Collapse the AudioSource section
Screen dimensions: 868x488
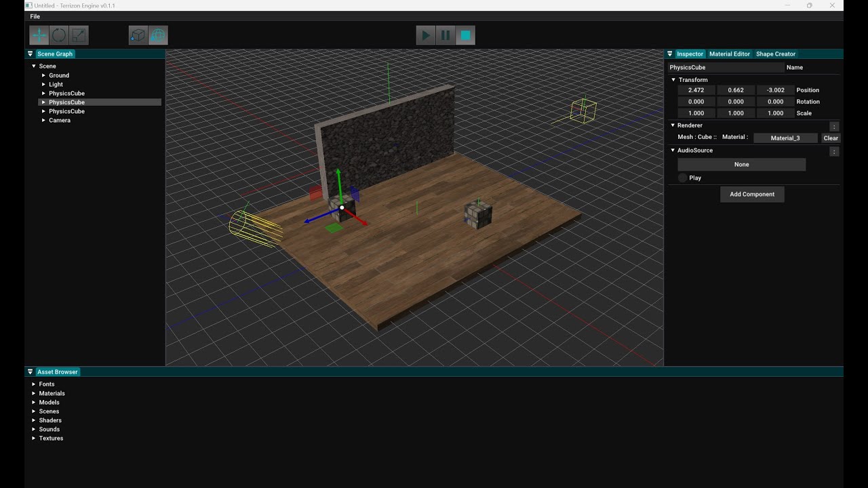[x=673, y=150]
